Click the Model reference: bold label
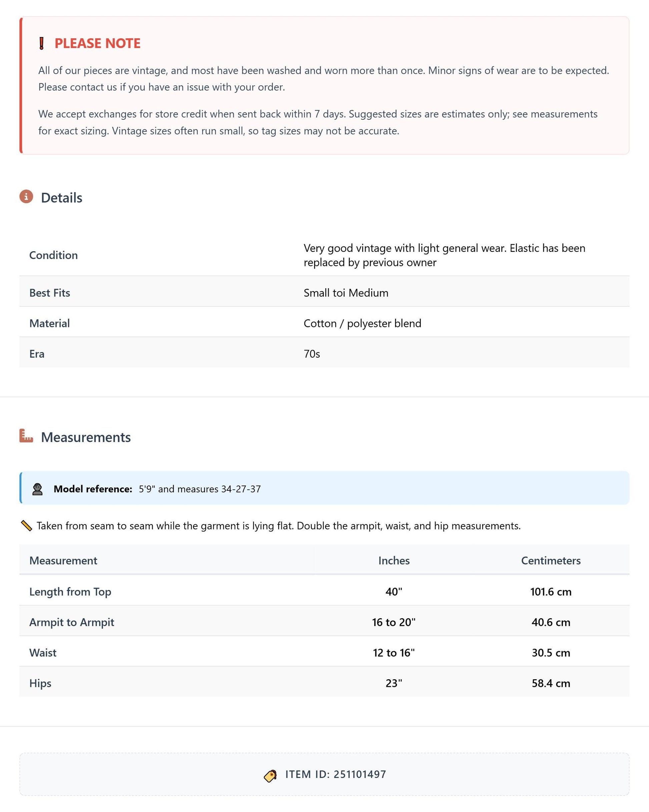This screenshot has width=649, height=812. [x=93, y=489]
